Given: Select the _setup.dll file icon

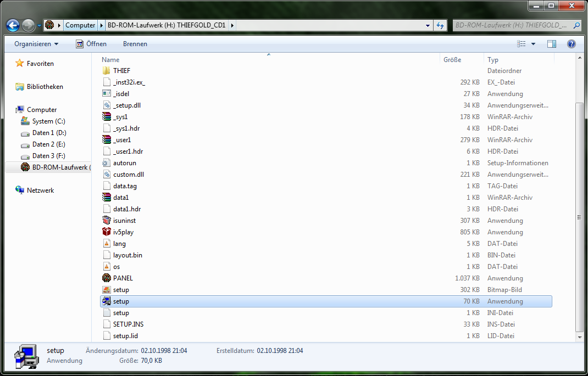Looking at the screenshot, I should [107, 105].
